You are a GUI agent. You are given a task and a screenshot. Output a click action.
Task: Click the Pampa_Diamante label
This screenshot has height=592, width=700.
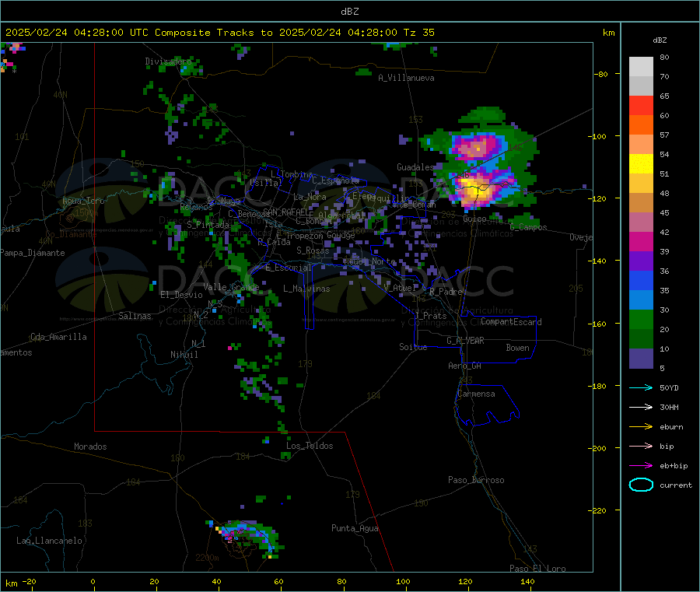(33, 253)
